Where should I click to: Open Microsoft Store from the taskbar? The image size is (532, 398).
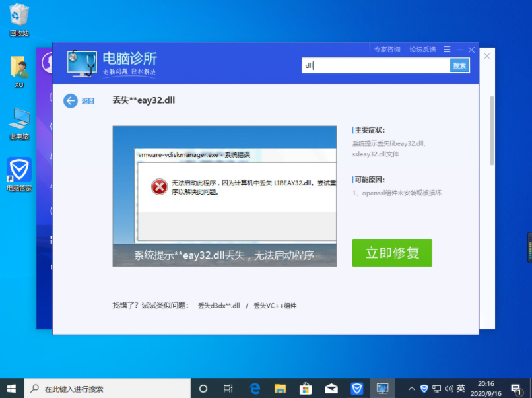305,389
